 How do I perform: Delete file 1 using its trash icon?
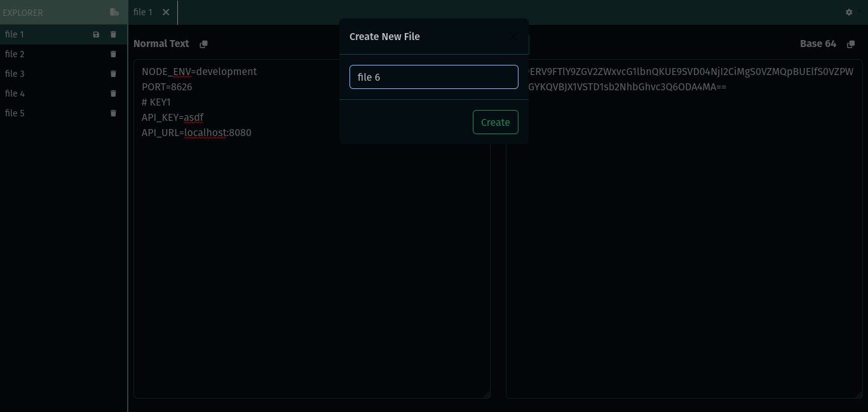[x=114, y=34]
